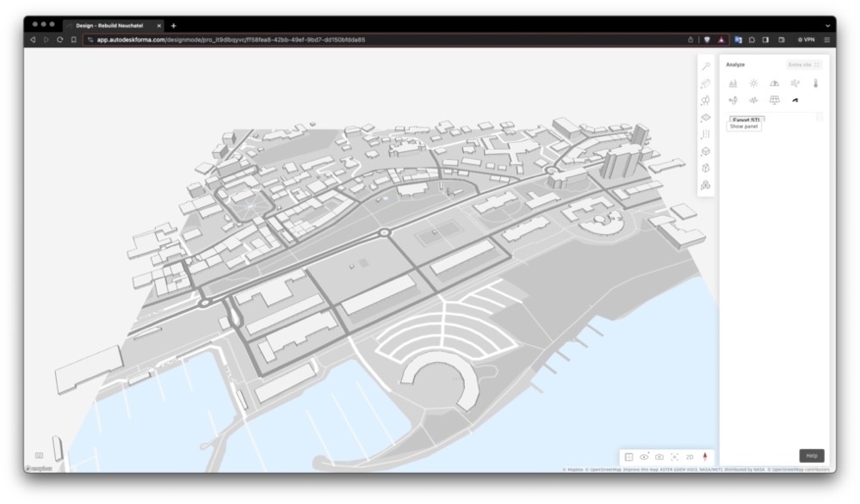Click the Help button
The image size is (860, 504).
tap(811, 456)
